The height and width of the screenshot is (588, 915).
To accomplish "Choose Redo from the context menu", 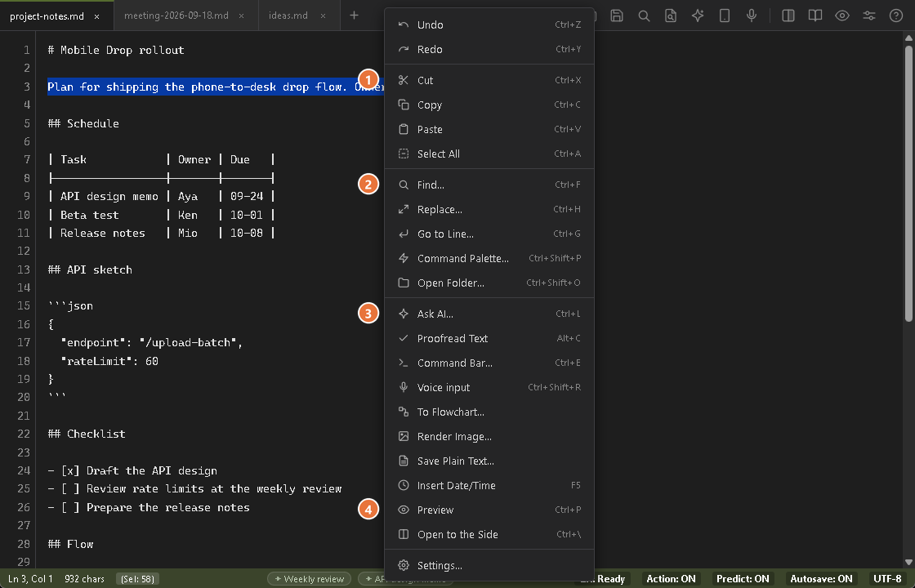I will (489, 49).
